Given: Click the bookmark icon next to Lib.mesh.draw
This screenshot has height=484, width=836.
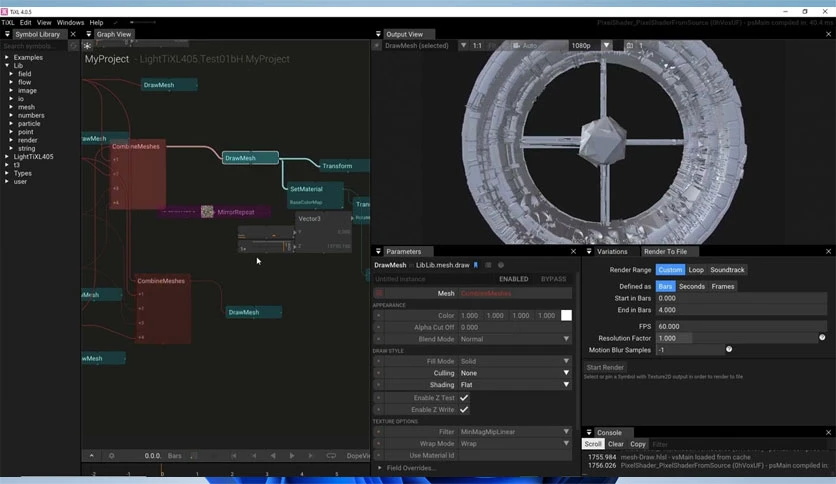Looking at the screenshot, I should tap(476, 265).
